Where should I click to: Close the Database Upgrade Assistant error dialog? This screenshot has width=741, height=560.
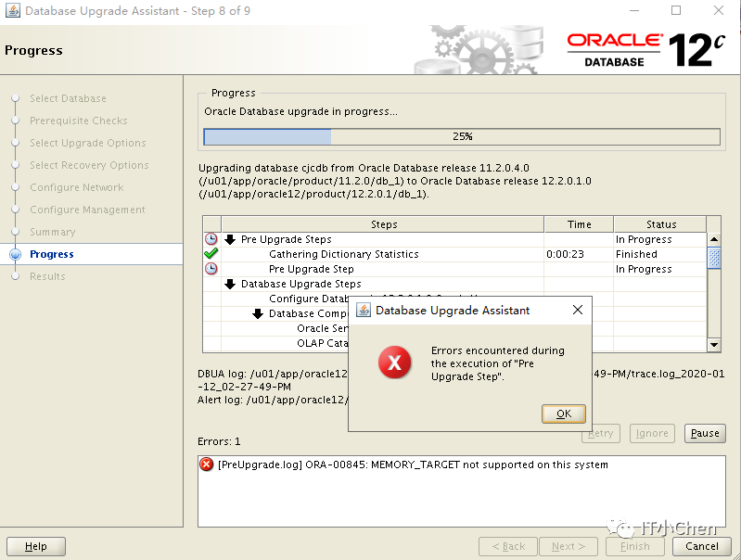(578, 310)
